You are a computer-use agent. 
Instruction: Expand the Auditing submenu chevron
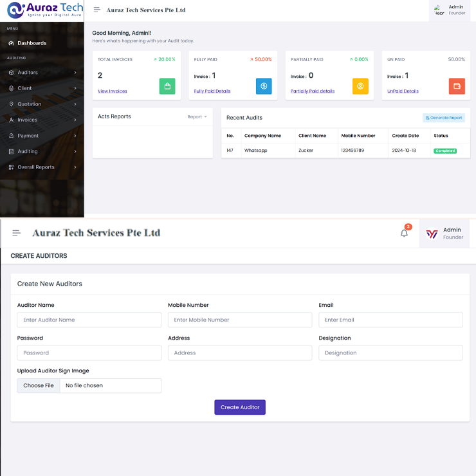75,151
